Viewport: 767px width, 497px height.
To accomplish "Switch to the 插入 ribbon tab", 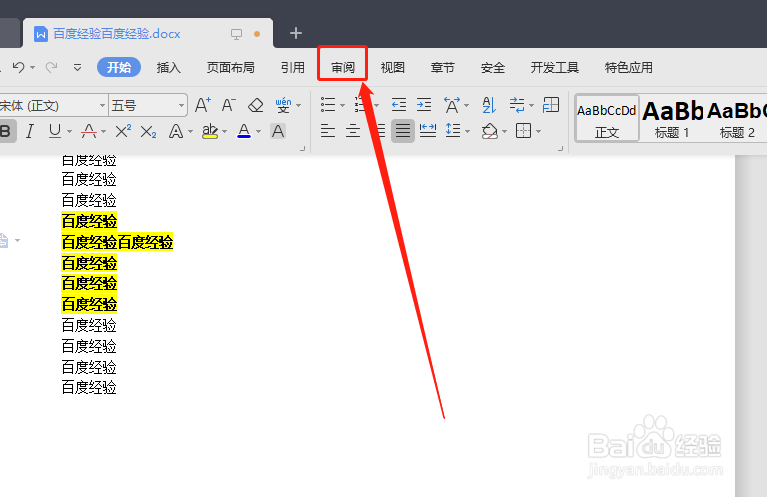I will [x=169, y=68].
